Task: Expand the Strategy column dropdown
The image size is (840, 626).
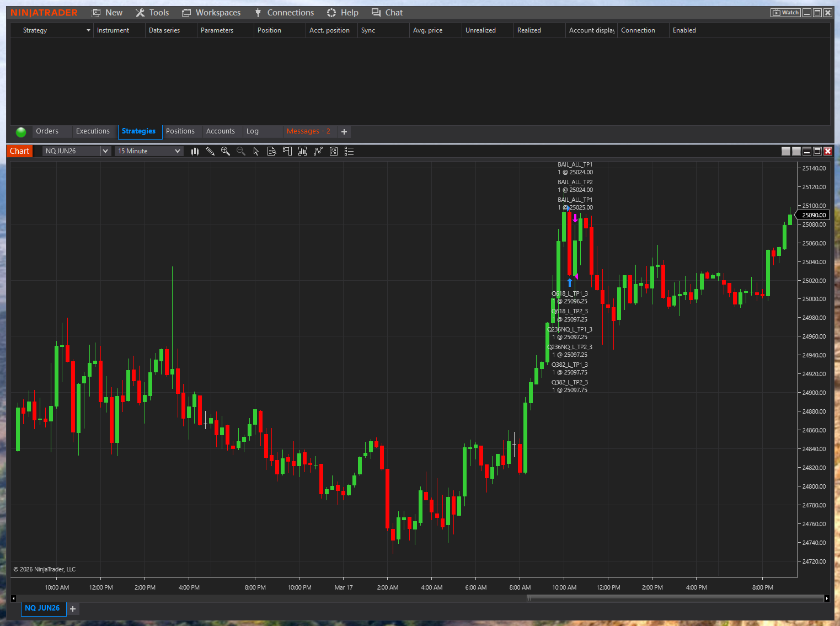Action: 88,30
